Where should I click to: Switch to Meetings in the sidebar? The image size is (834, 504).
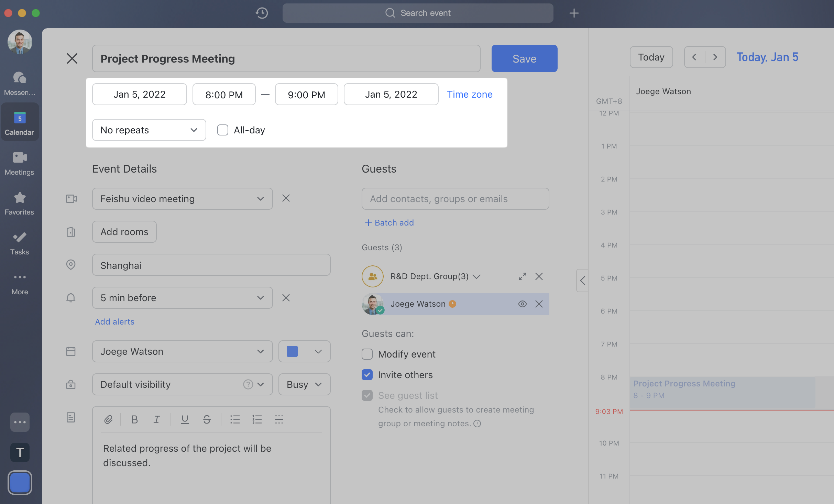click(20, 163)
